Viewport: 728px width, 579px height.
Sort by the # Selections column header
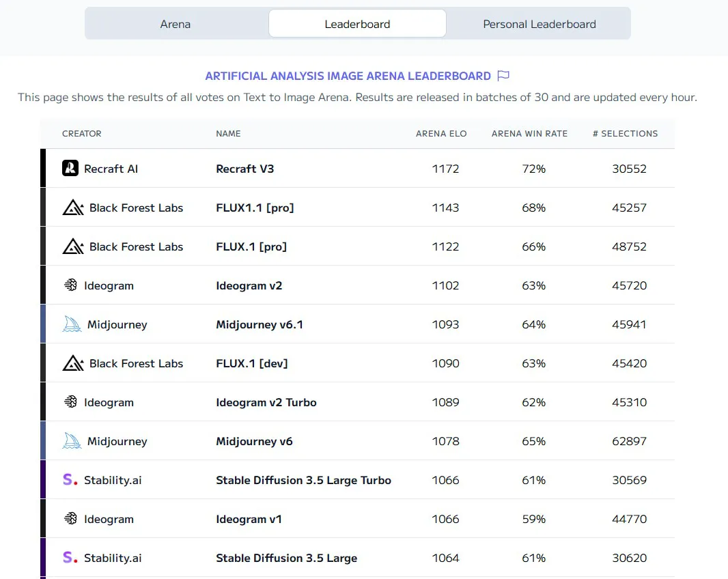[x=625, y=134]
